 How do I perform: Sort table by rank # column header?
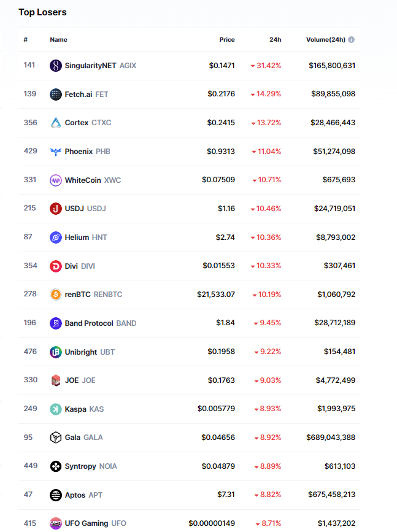[x=26, y=40]
